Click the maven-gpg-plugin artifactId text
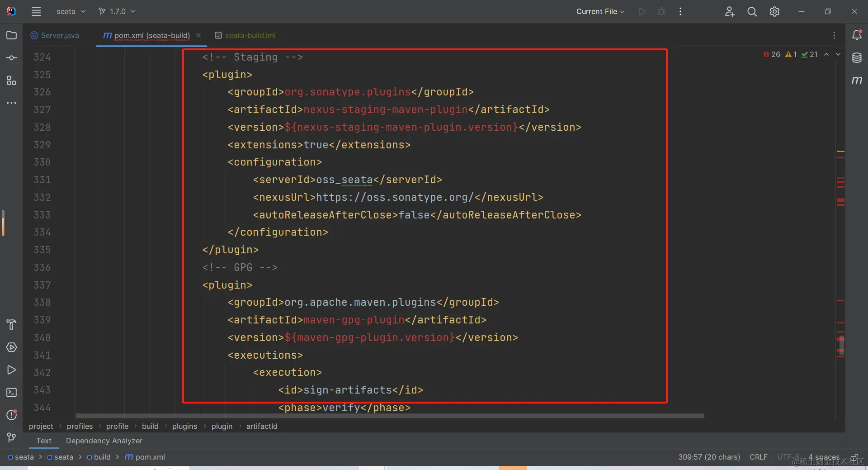868x470 pixels. 354,320
